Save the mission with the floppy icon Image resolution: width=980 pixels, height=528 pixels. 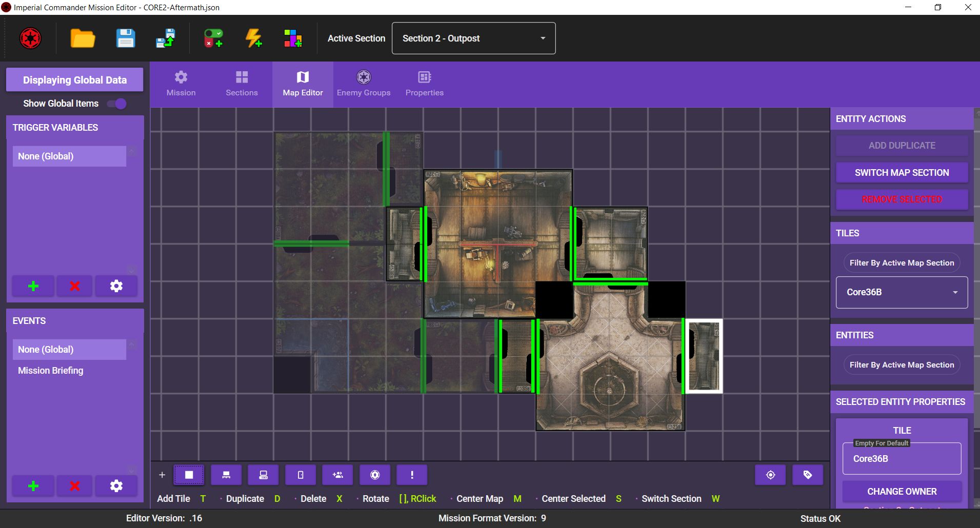125,38
